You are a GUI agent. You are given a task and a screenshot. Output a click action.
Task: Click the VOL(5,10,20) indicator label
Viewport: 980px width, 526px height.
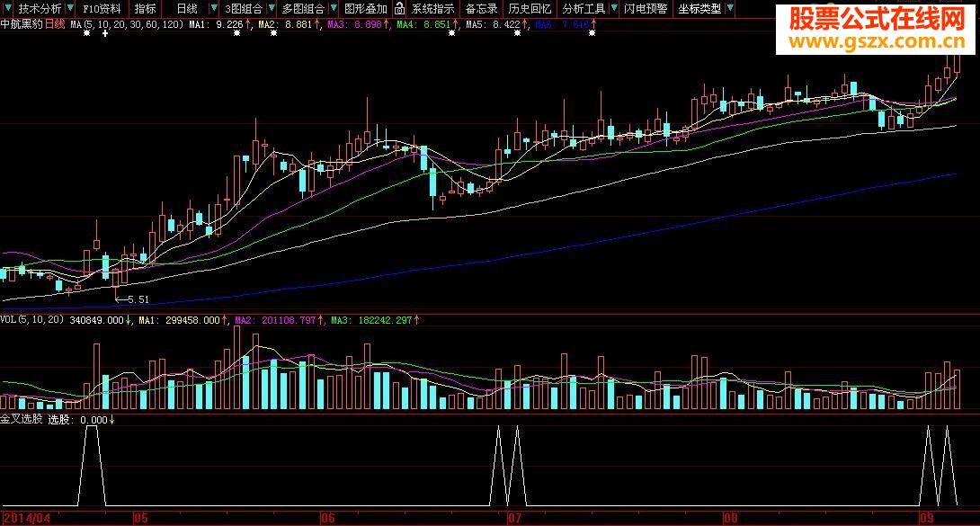(32, 320)
